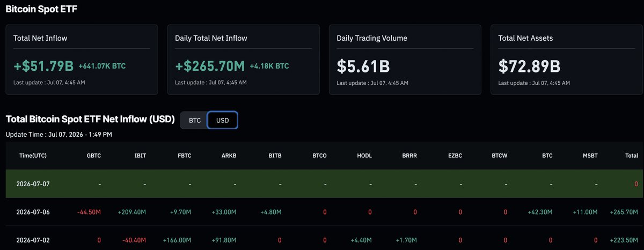Click the IBIT column header

click(140, 156)
